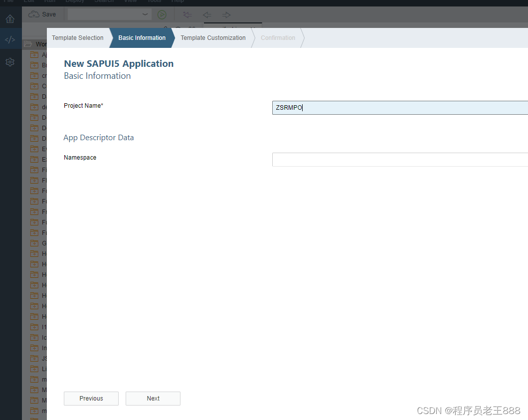Viewport: 528px width, 420px height.
Task: Expand the folder starting with 'Aj'
Action: pyautogui.click(x=34, y=54)
